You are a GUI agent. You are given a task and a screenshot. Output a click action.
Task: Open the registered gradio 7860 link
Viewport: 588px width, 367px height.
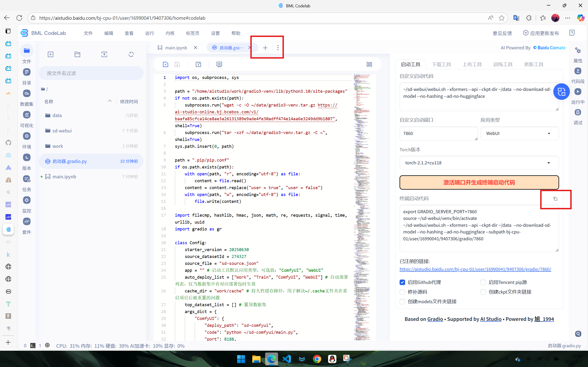tap(475, 269)
